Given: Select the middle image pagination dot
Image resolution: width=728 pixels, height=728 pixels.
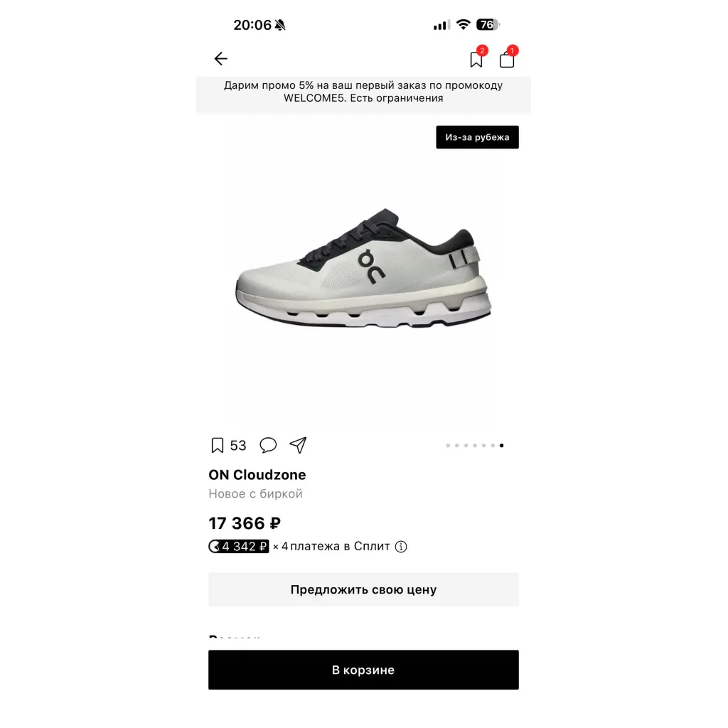Looking at the screenshot, I should (475, 445).
